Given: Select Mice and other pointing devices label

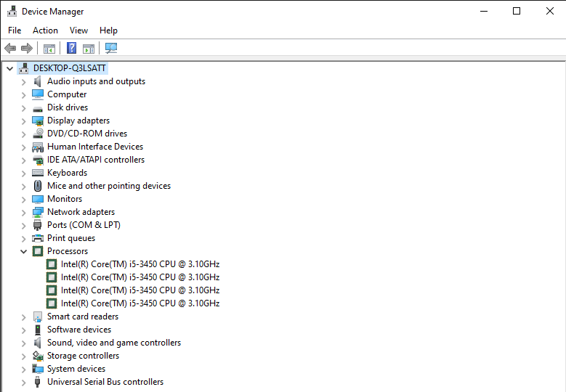Looking at the screenshot, I should coord(109,186).
